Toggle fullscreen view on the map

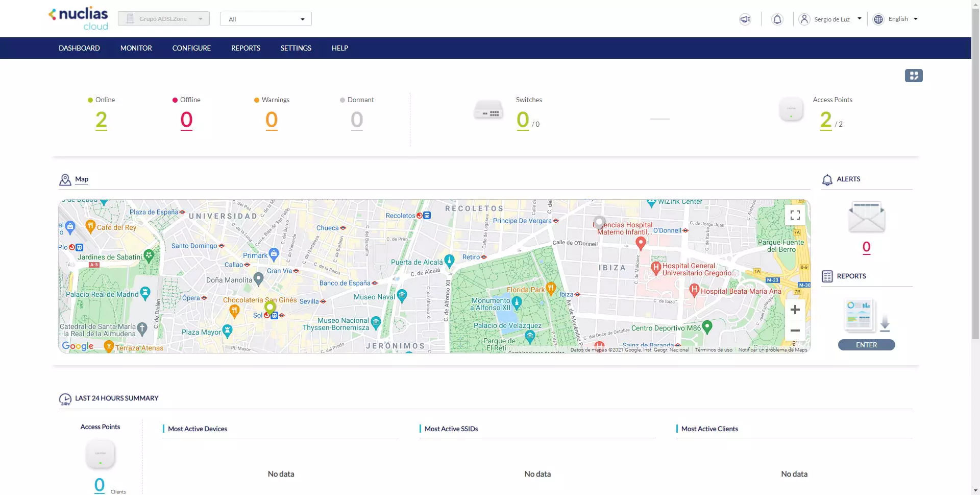click(x=795, y=215)
